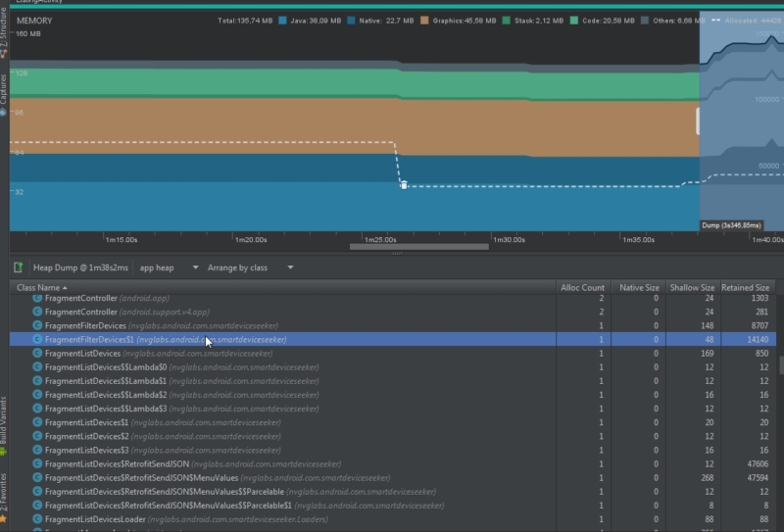The width and height of the screenshot is (784, 532).
Task: Click retained size value 8707
Action: tap(760, 325)
